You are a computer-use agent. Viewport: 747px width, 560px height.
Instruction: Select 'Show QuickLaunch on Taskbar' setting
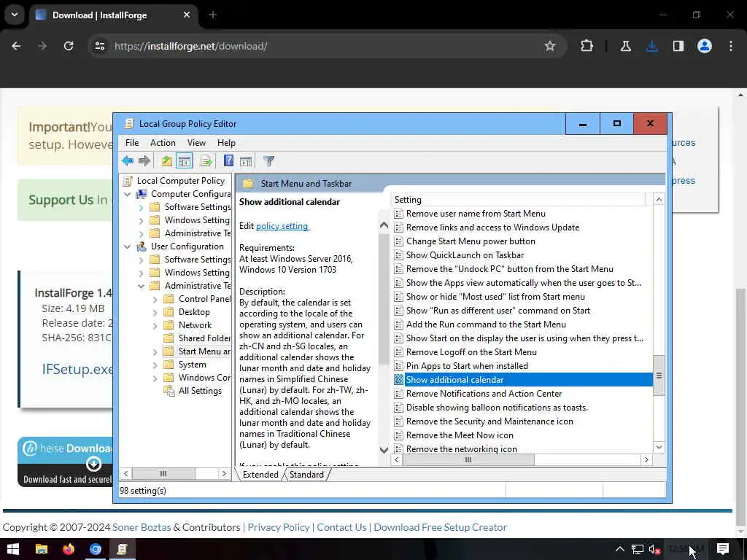465,255
